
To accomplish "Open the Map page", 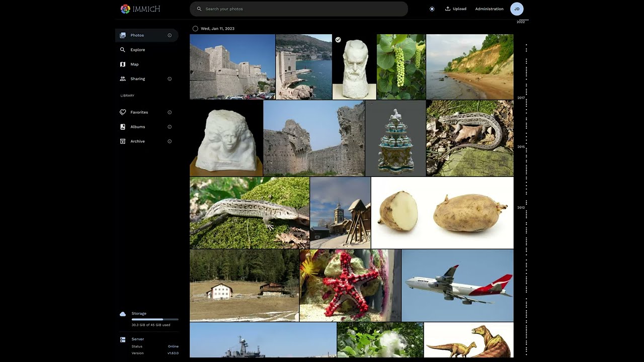I will 147,64.
